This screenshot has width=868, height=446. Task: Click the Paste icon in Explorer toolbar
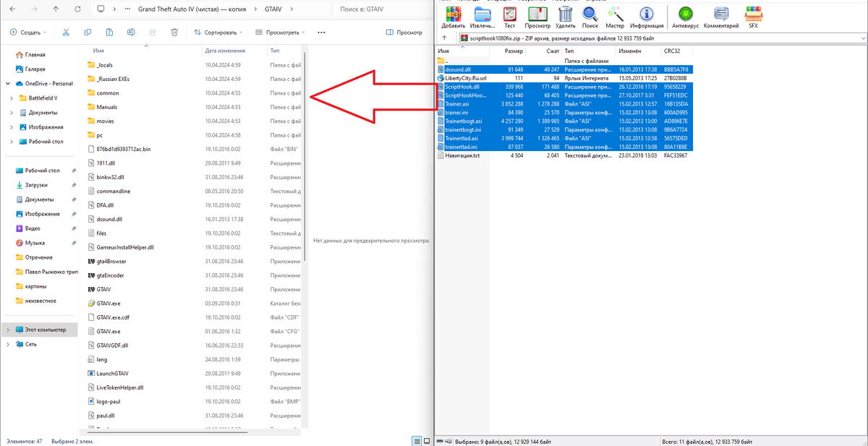point(109,33)
